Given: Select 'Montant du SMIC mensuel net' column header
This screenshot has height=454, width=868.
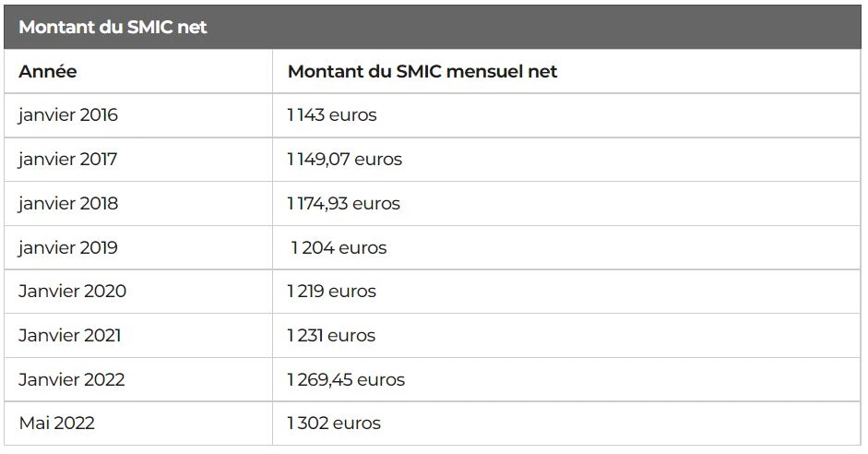Looking at the screenshot, I should click(422, 71).
